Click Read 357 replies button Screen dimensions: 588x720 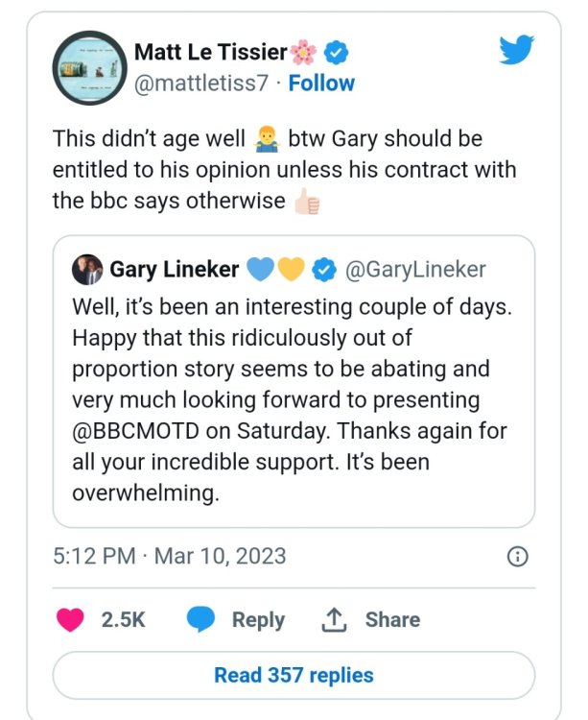pos(294,675)
